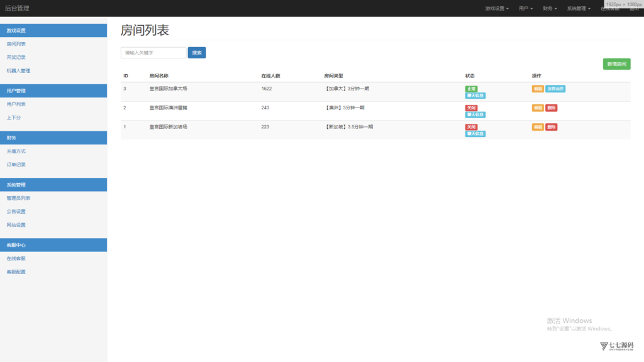Screen dimensions: 644x362
Task: Click the green 新增房间 button
Action: (617, 63)
